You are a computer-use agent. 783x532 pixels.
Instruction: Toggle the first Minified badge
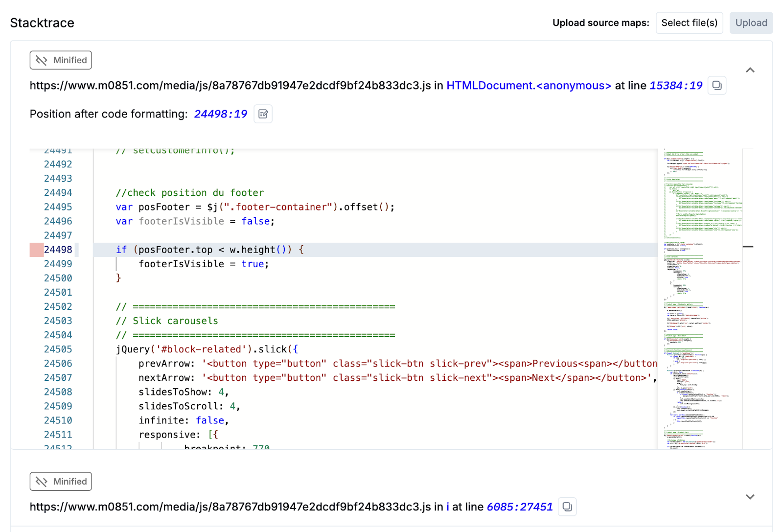61,60
